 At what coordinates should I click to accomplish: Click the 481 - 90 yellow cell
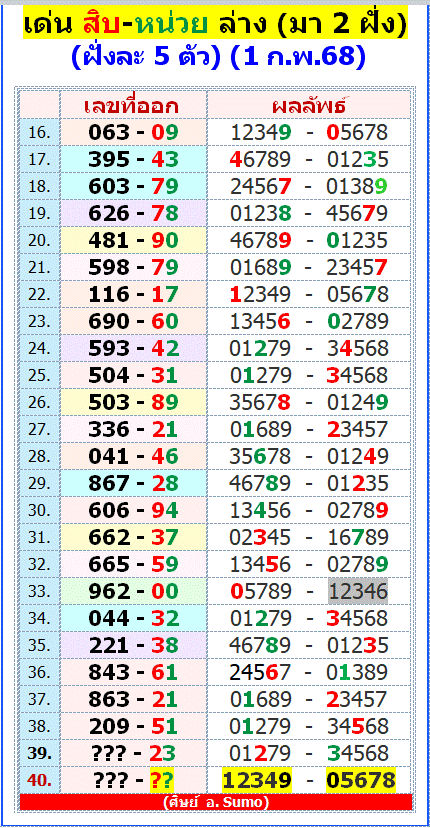click(x=133, y=240)
